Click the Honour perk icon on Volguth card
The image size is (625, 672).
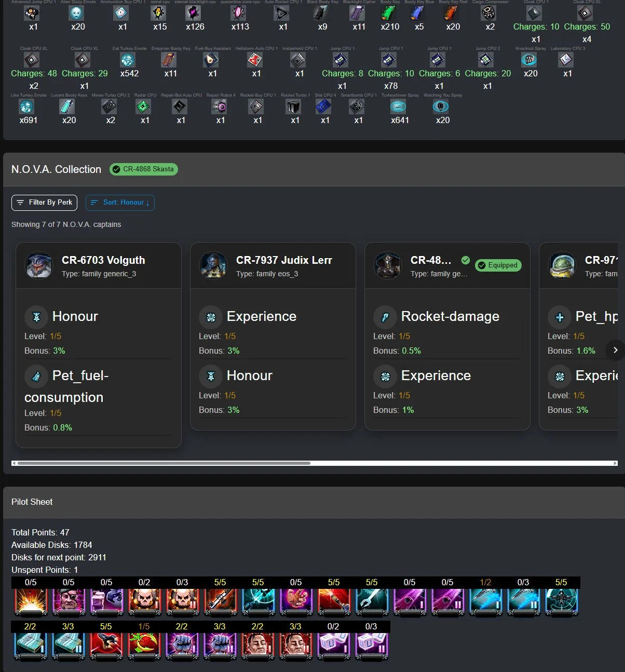point(36,317)
